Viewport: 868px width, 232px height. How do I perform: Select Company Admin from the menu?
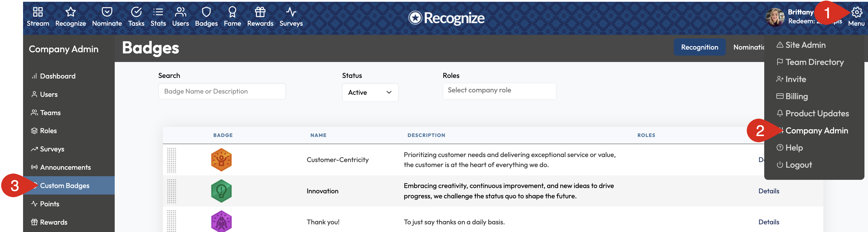816,131
